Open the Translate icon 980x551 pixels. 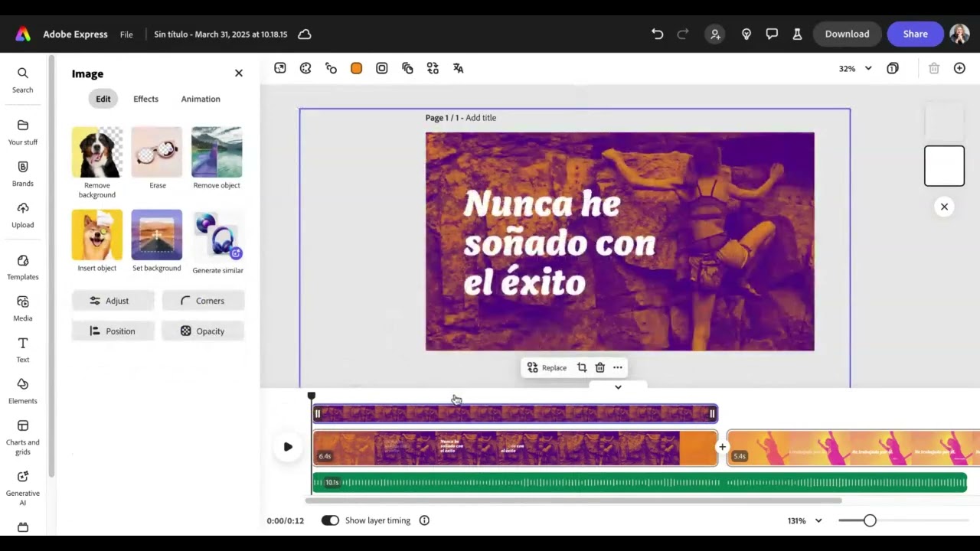pyautogui.click(x=458, y=68)
